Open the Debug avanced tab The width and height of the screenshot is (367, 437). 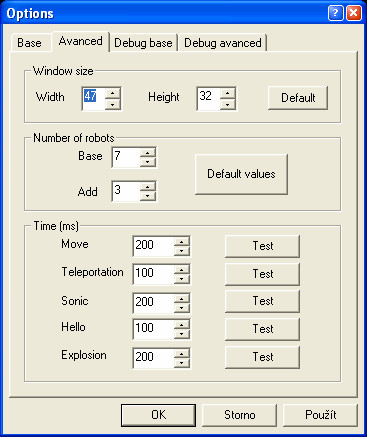coord(223,43)
